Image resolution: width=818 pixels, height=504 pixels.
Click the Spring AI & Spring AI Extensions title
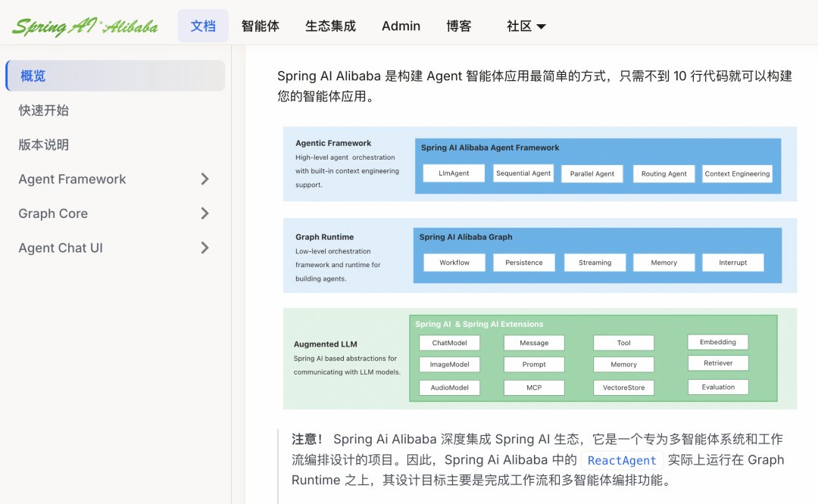479,324
